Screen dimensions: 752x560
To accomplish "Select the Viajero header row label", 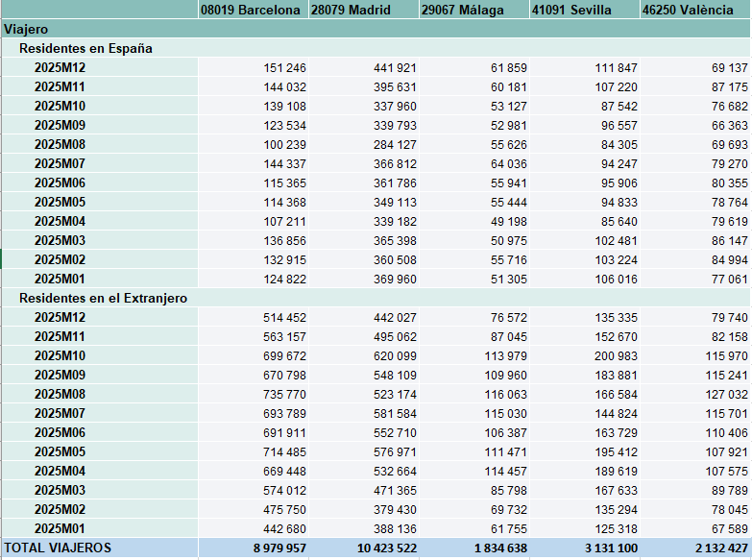I will click(x=27, y=30).
